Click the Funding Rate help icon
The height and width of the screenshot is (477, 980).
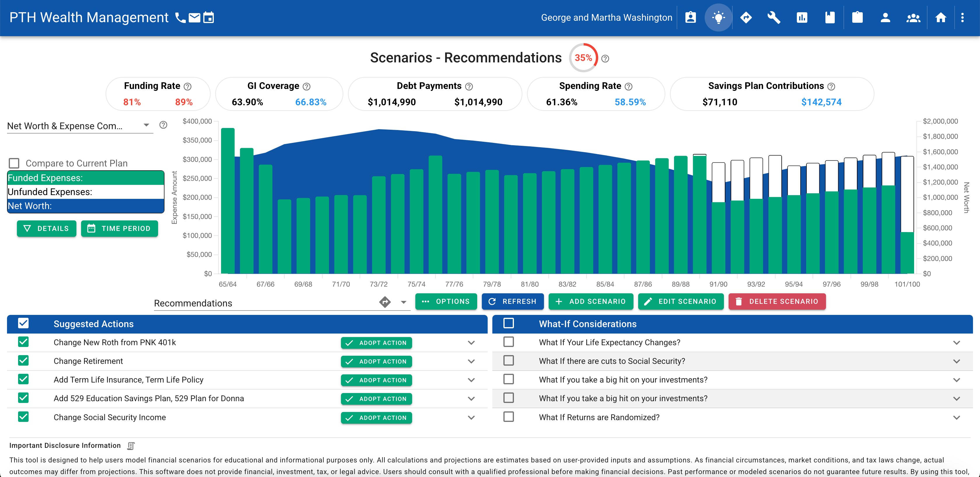click(188, 87)
